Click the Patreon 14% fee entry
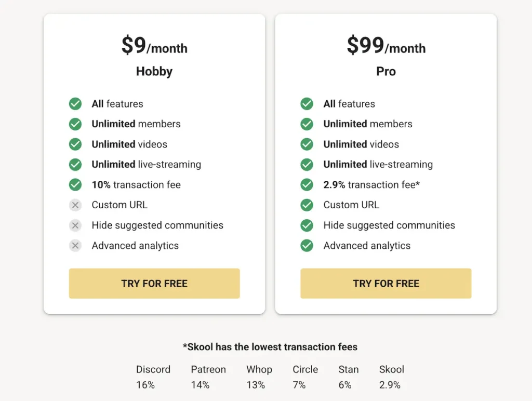 208,377
